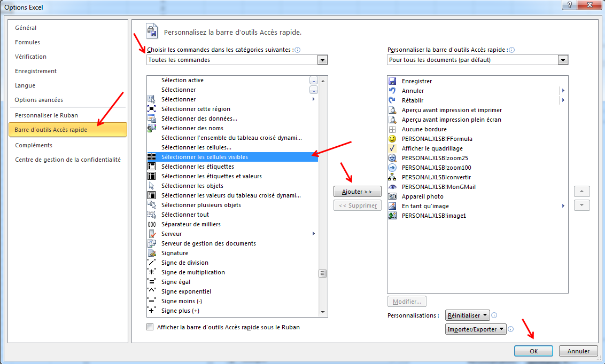
Task: Click the commands list scrollbar thumb
Action: pyautogui.click(x=323, y=273)
